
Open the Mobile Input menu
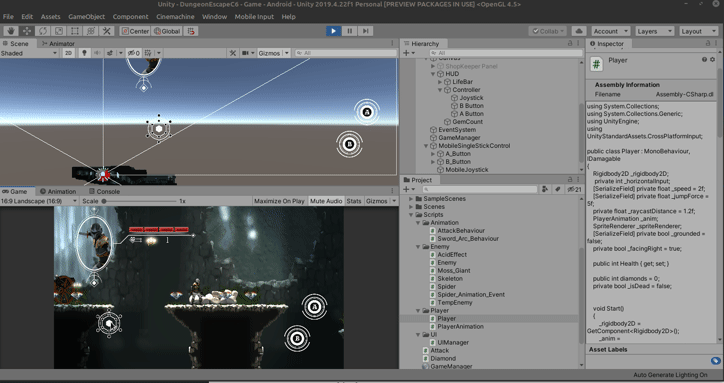pyautogui.click(x=254, y=17)
